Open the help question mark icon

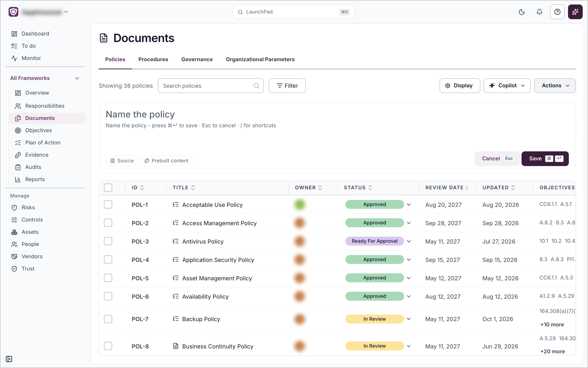pyautogui.click(x=557, y=12)
